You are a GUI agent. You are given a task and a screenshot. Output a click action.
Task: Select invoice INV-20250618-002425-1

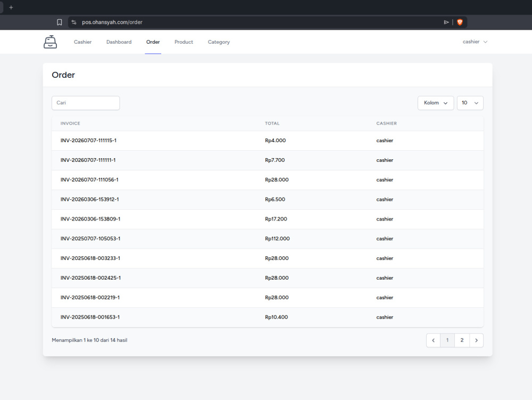pyautogui.click(x=90, y=278)
